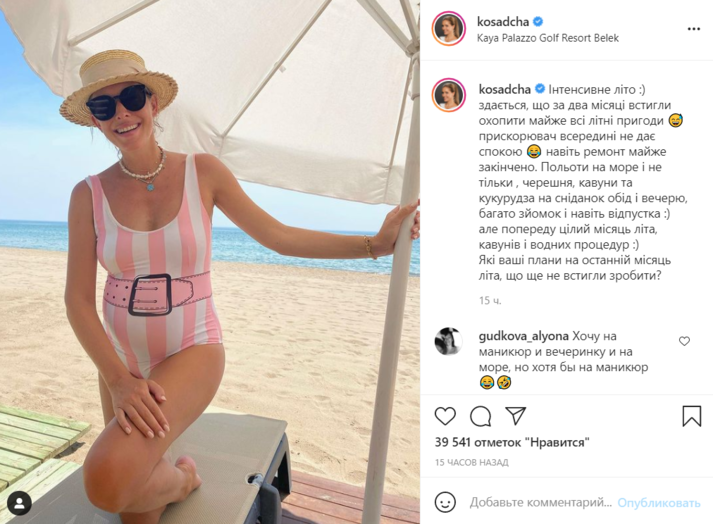Like the post with the heart icon
The image size is (713, 524).
click(x=445, y=416)
